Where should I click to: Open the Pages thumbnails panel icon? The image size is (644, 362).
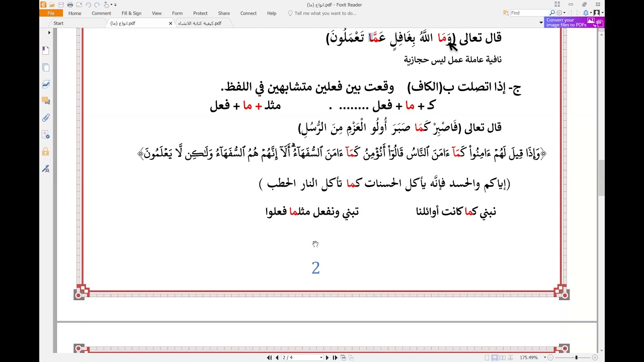(x=46, y=67)
